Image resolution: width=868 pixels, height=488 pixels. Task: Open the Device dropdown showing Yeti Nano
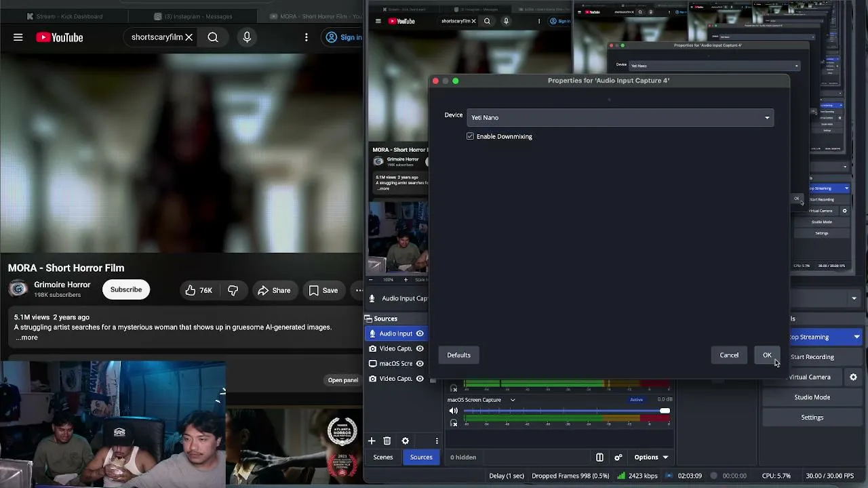620,117
